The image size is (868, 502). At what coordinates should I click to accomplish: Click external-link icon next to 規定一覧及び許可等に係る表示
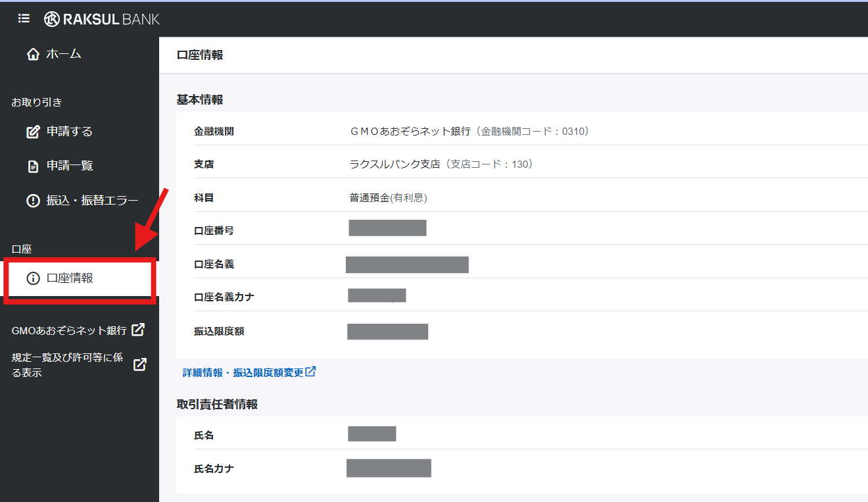(140, 364)
